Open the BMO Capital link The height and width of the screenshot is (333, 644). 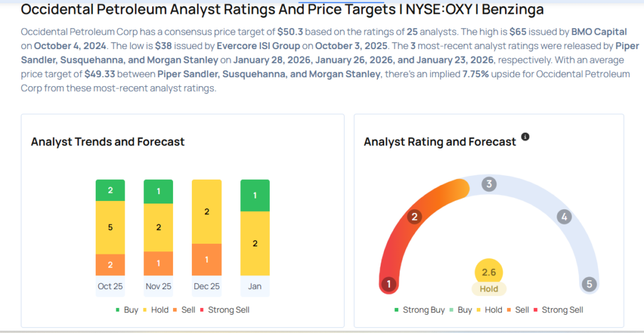603,32
